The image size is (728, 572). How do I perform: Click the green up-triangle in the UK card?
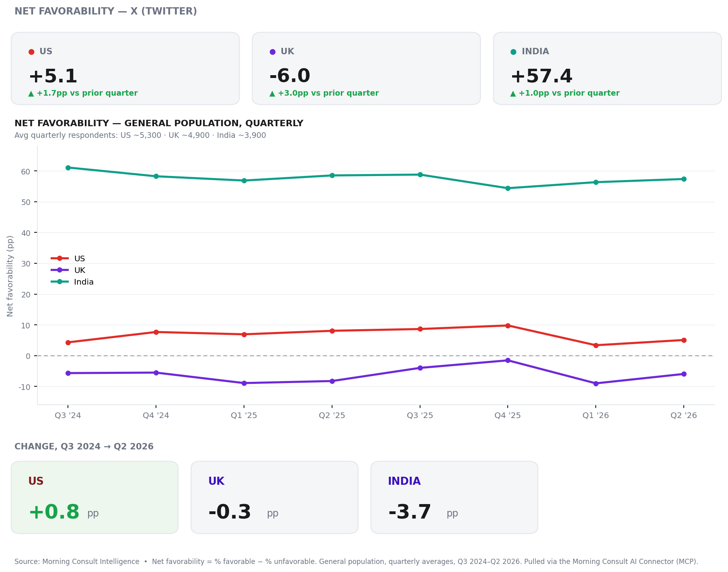click(x=272, y=94)
